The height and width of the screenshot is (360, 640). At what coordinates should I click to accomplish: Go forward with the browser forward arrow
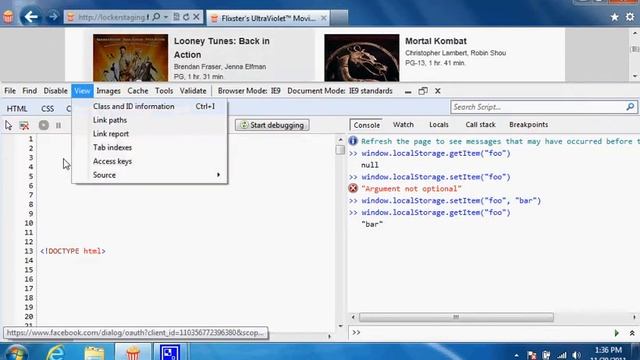53,17
